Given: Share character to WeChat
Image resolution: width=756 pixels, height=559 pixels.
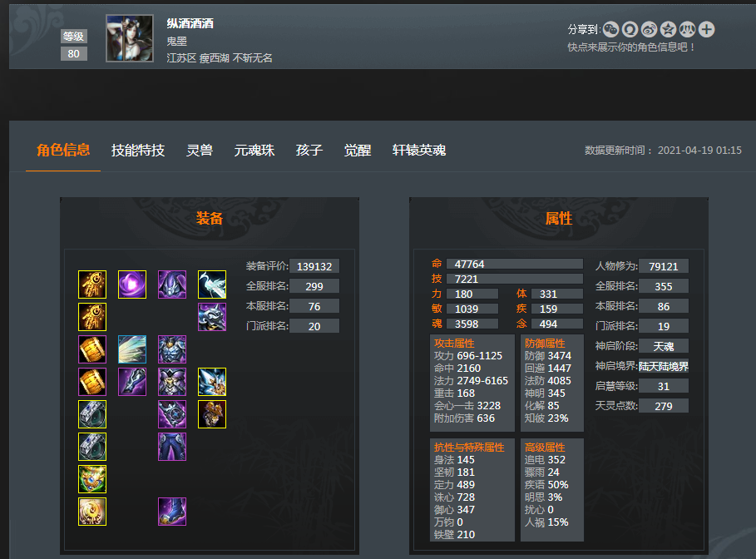Looking at the screenshot, I should pyautogui.click(x=610, y=29).
